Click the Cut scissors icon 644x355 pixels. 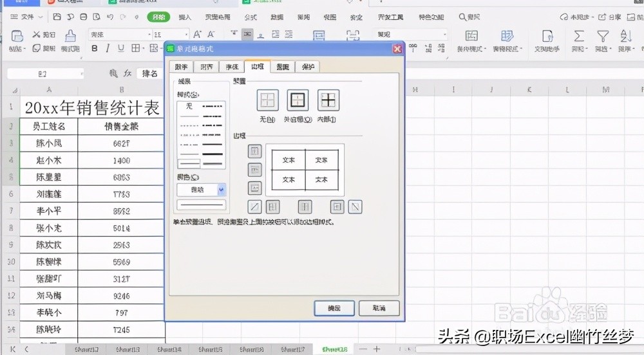(x=37, y=35)
